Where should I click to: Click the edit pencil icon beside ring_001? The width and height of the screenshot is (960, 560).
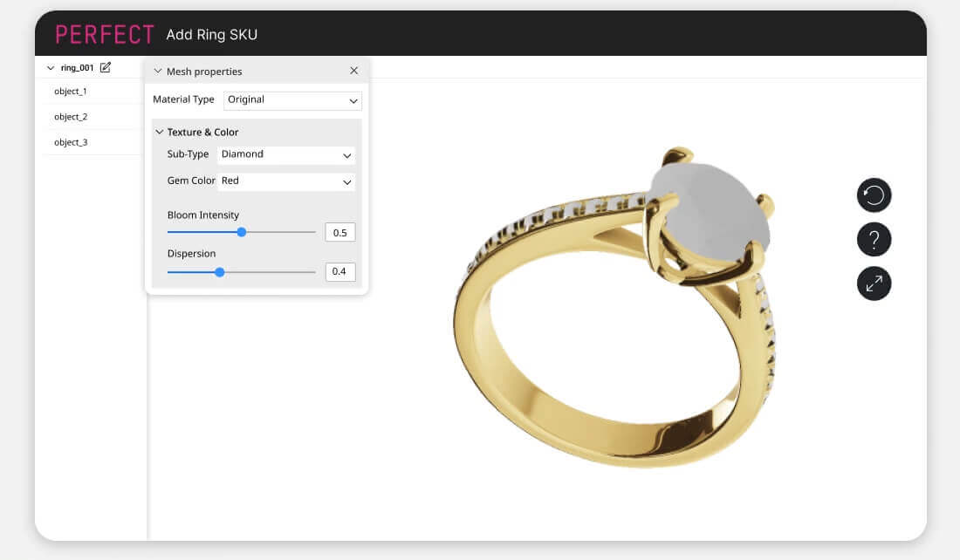tap(106, 67)
